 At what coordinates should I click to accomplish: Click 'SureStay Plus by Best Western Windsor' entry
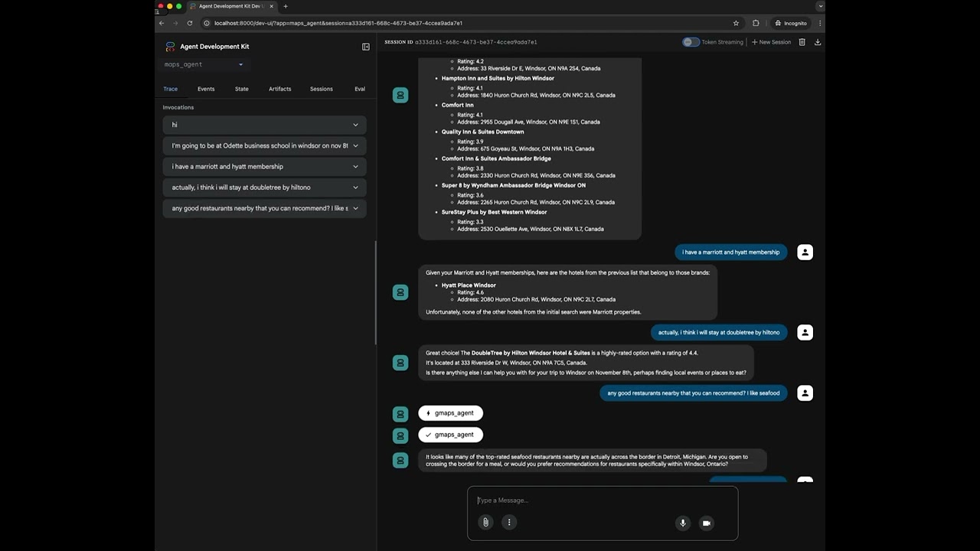[x=494, y=212]
